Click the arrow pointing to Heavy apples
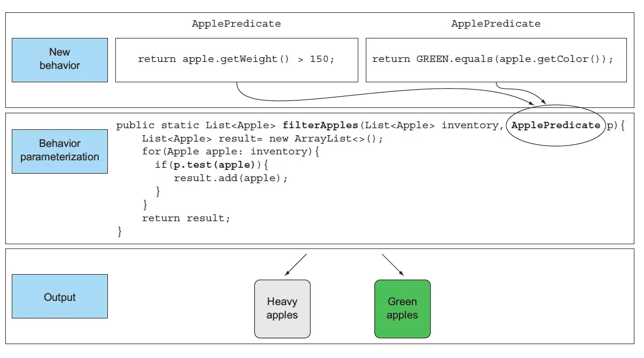 coord(296,264)
